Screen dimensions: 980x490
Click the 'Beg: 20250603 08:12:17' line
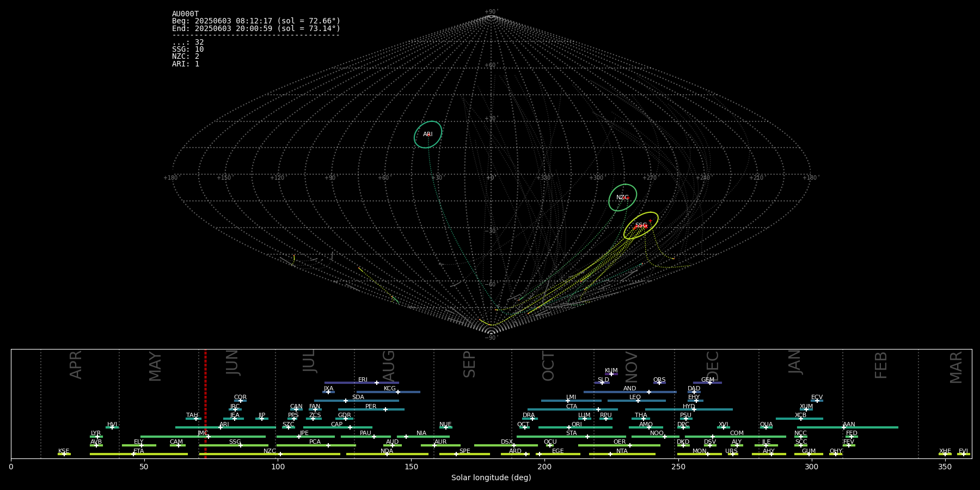coord(256,21)
